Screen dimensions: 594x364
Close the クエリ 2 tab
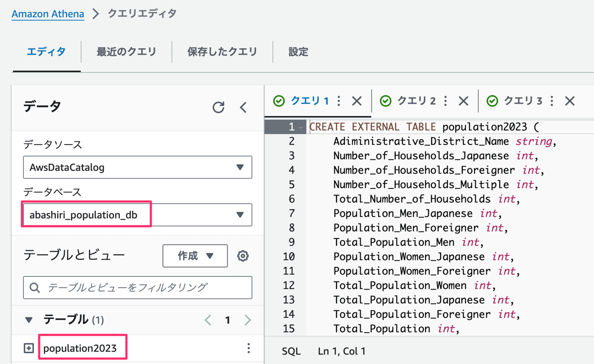463,101
